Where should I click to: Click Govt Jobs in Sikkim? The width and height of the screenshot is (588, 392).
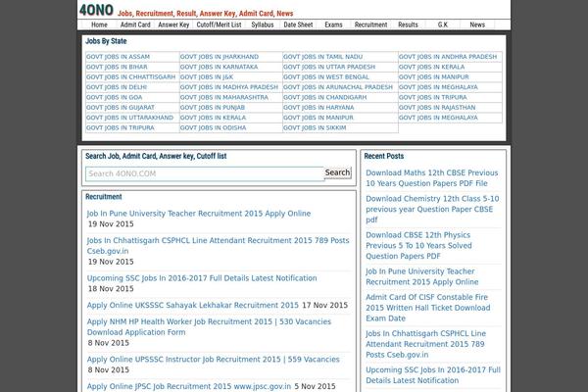pyautogui.click(x=315, y=127)
